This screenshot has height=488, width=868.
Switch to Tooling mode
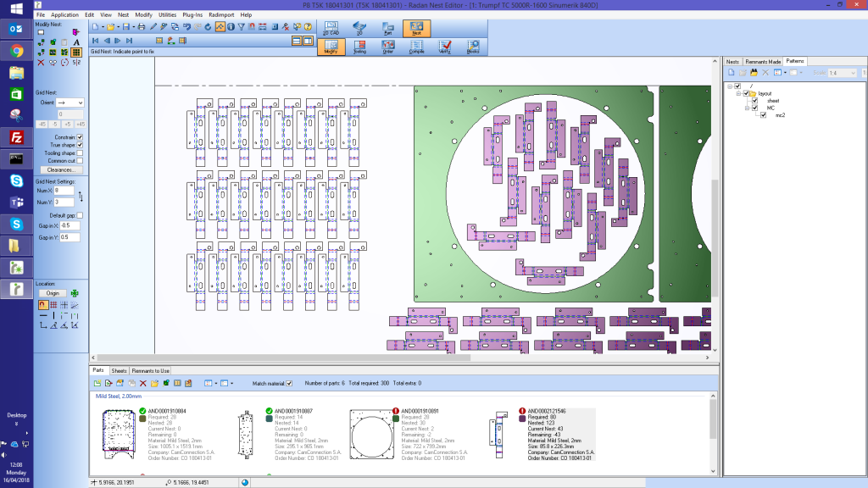(x=359, y=46)
